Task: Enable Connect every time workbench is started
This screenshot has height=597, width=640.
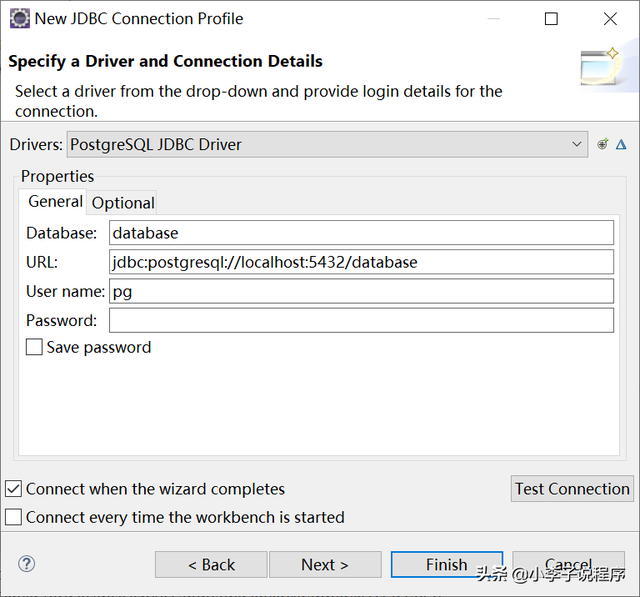Action: tap(13, 517)
